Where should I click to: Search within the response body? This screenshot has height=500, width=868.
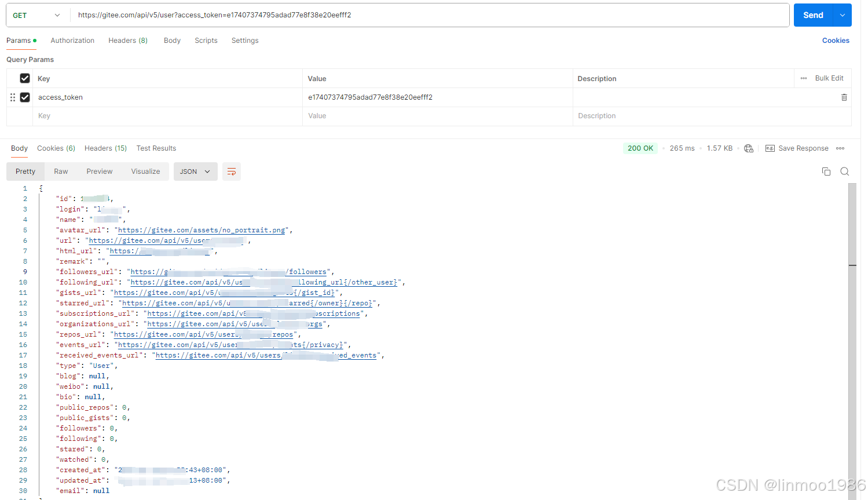(x=845, y=171)
